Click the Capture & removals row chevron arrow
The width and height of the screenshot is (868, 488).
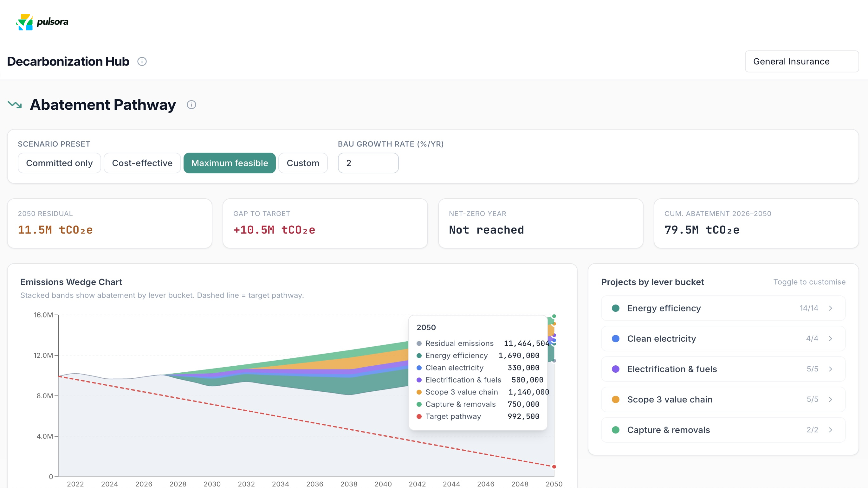click(831, 430)
